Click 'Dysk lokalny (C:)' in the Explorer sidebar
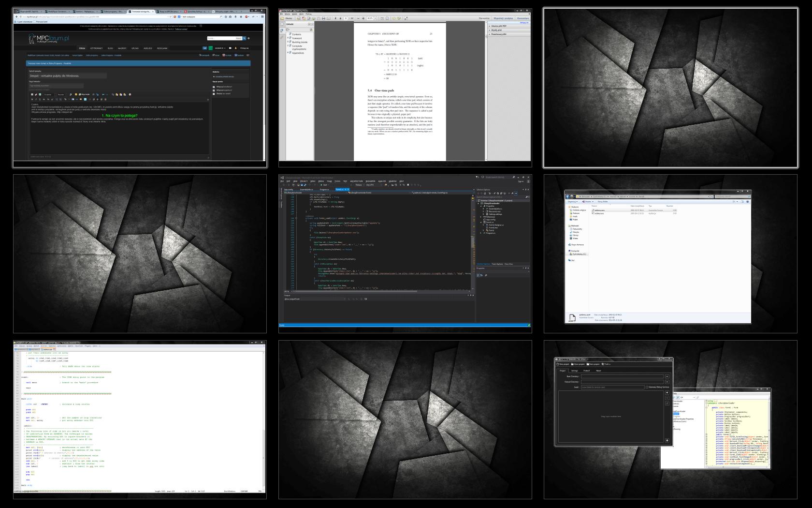This screenshot has width=812, height=508. [x=579, y=254]
